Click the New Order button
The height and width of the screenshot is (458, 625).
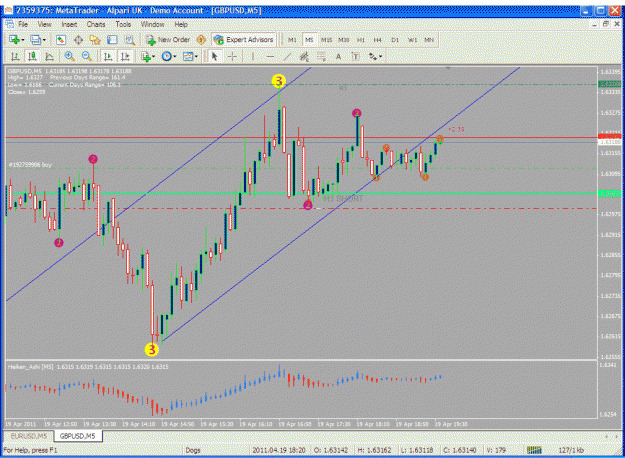[168, 40]
